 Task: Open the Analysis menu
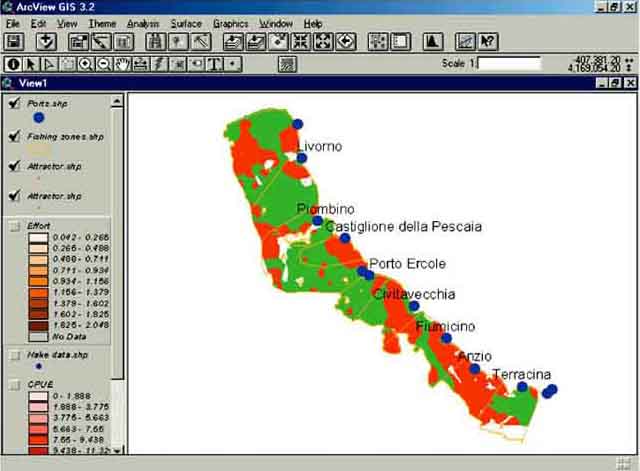pos(143,23)
